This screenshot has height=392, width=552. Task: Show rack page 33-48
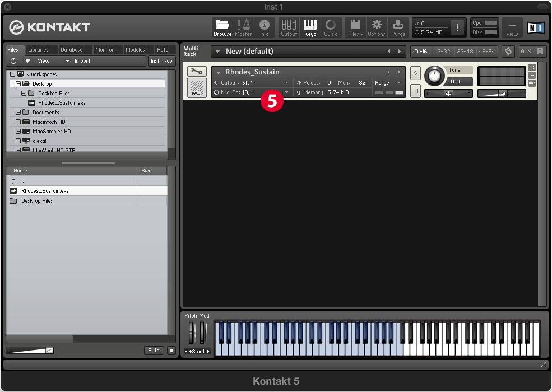(x=465, y=52)
